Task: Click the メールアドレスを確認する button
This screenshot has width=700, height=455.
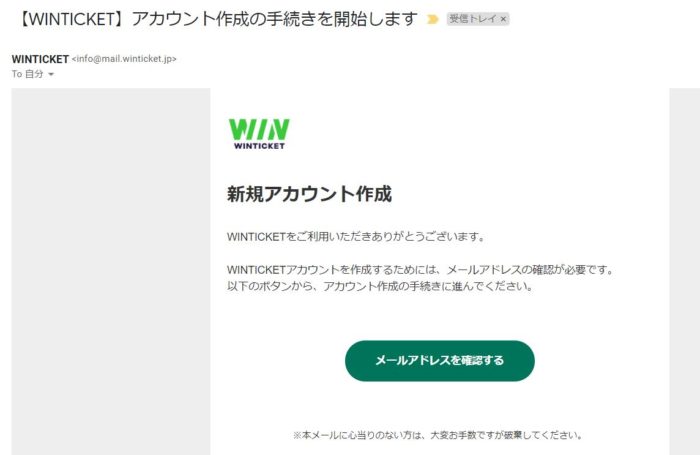Action: click(x=440, y=361)
